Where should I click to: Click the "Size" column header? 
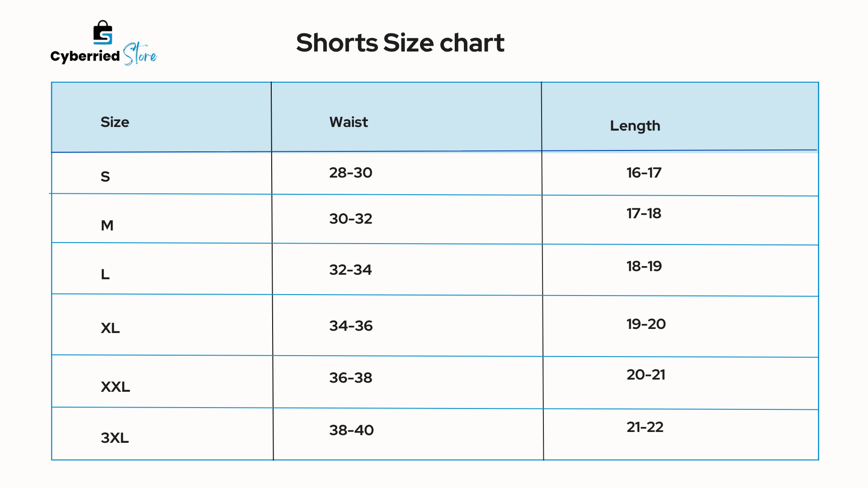pyautogui.click(x=115, y=122)
